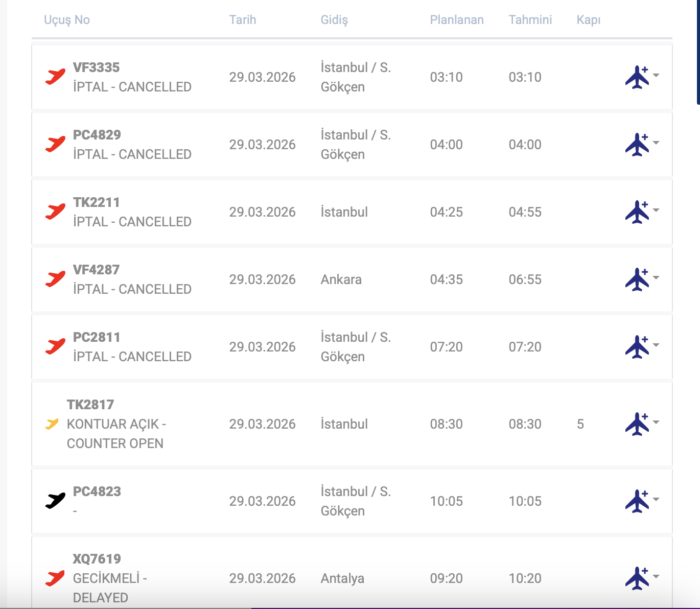Click the page scrollbar thumb on the right
The height and width of the screenshot is (609, 700).
tap(698, 51)
